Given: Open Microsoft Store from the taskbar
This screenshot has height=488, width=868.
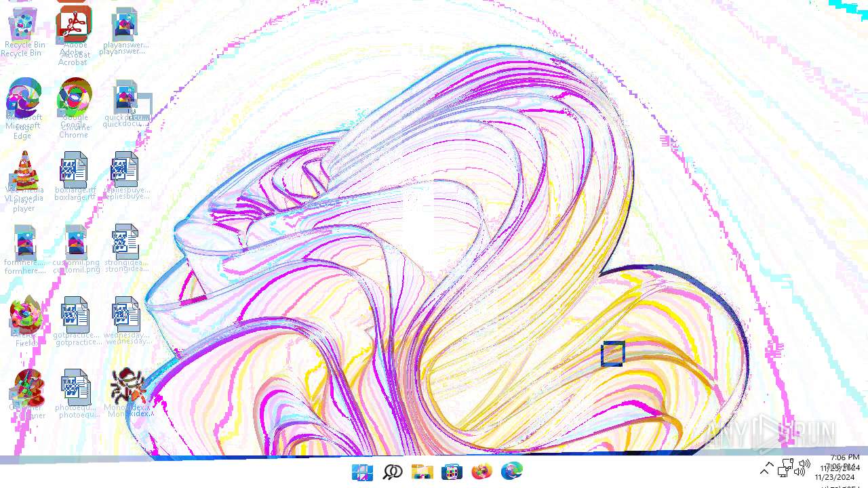Looking at the screenshot, I should (452, 472).
